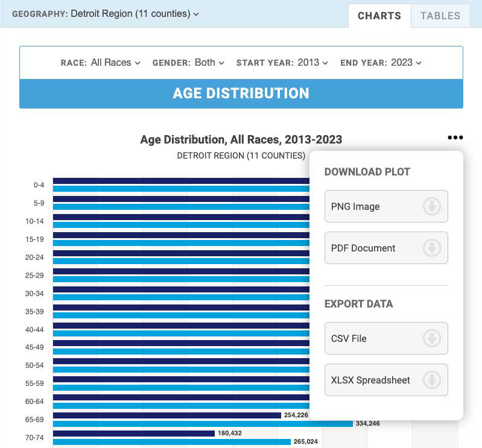Click the Download Plot heading
Viewport: 482px width, 448px height.
tap(367, 172)
